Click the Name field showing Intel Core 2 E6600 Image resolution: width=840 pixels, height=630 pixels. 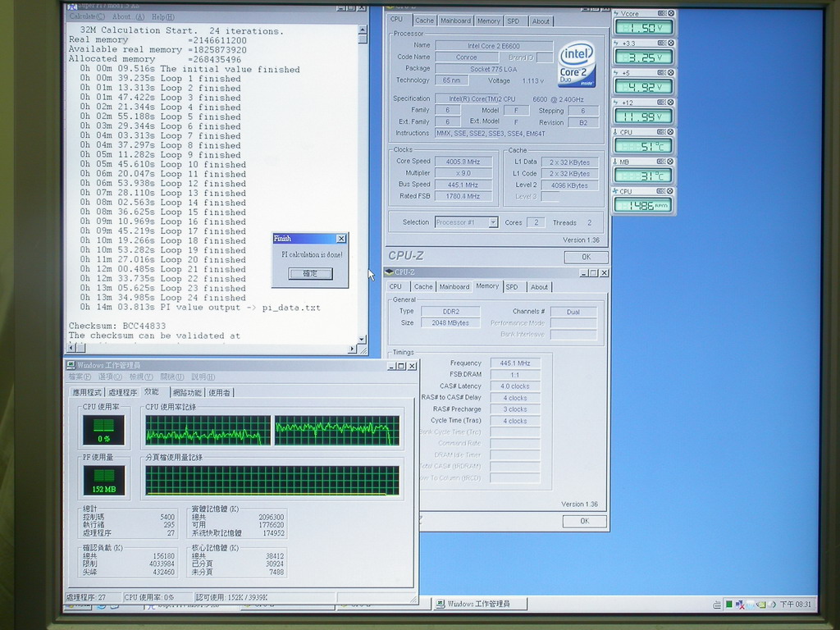click(x=494, y=46)
